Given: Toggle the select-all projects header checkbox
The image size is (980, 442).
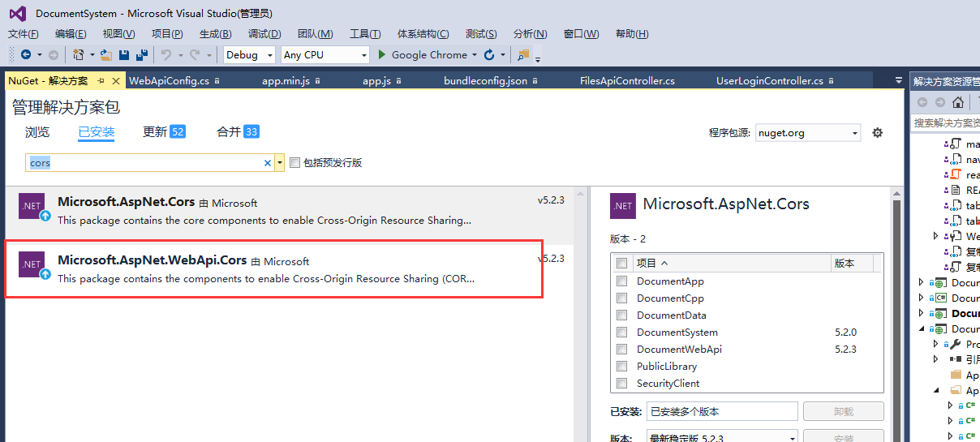Looking at the screenshot, I should [x=621, y=263].
